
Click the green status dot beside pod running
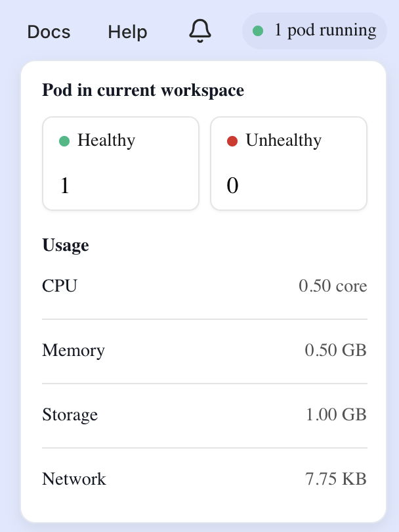click(258, 31)
